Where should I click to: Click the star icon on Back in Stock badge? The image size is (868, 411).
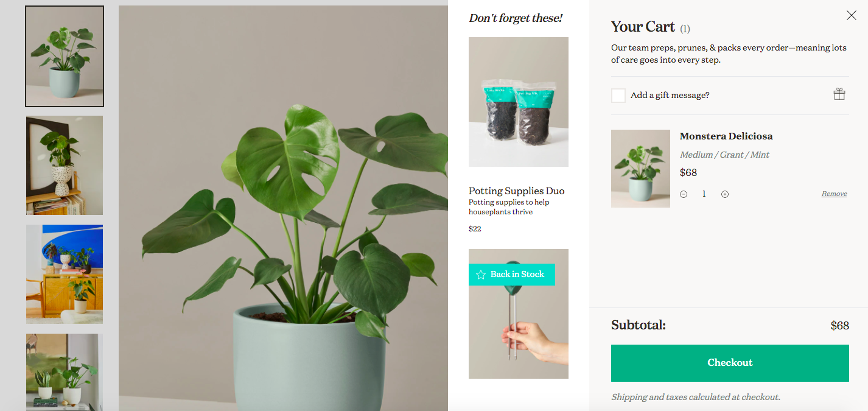[x=481, y=275]
